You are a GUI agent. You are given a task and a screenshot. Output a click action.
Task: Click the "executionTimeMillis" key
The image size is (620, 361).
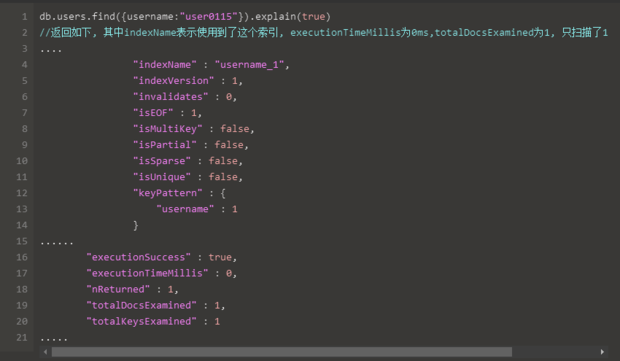click(x=147, y=273)
